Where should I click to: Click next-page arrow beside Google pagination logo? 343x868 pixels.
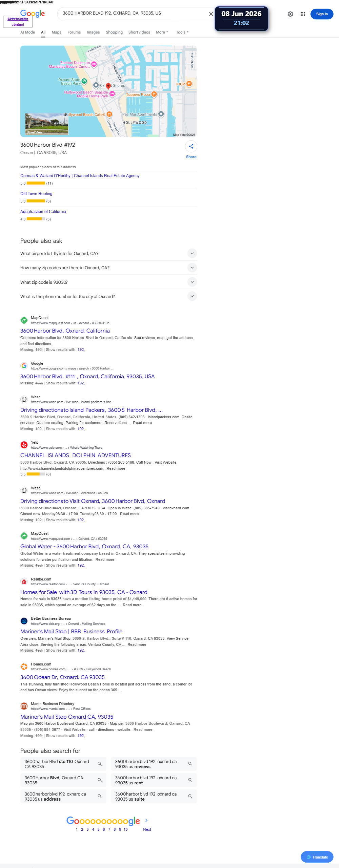click(146, 820)
